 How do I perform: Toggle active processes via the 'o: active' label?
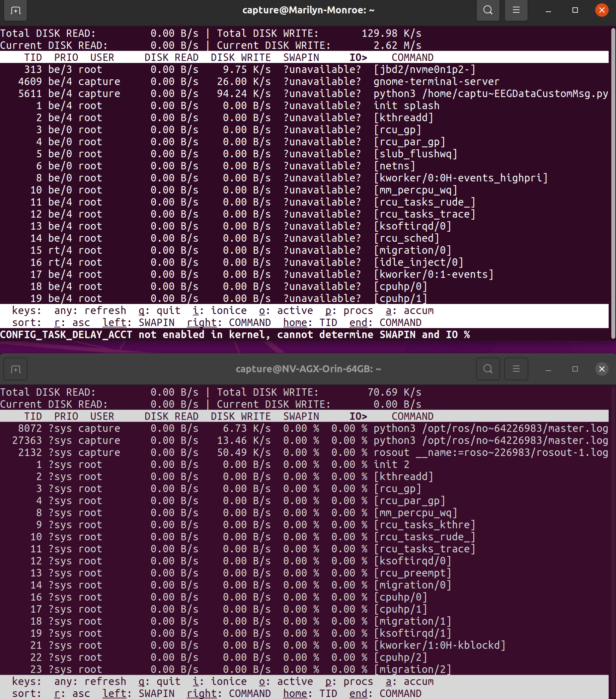tap(286, 311)
